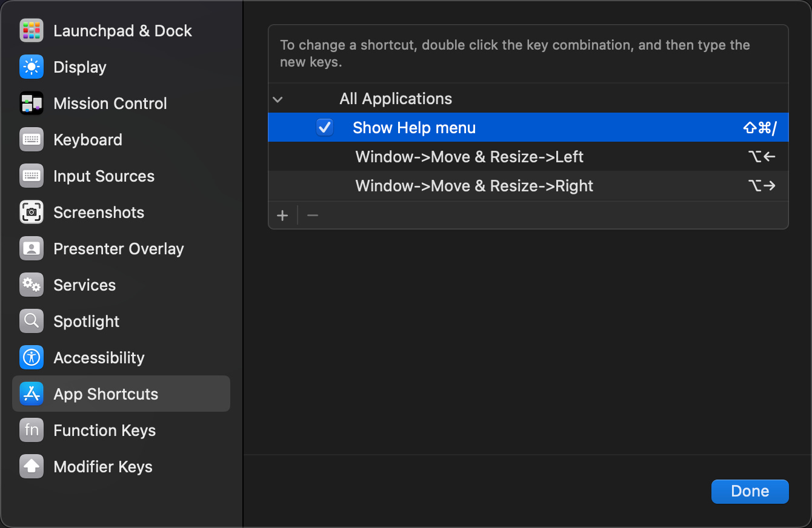Click the Spotlight magnifier icon

(32, 322)
